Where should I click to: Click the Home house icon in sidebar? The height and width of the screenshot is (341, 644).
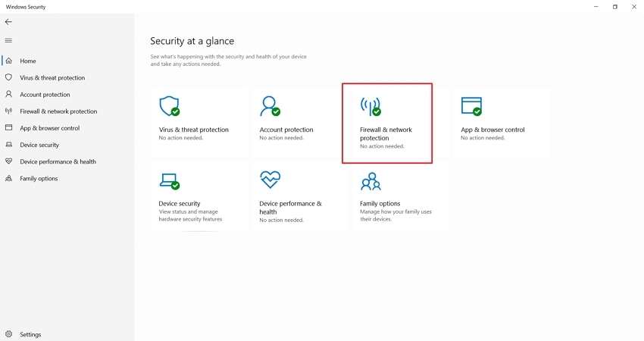click(8, 61)
